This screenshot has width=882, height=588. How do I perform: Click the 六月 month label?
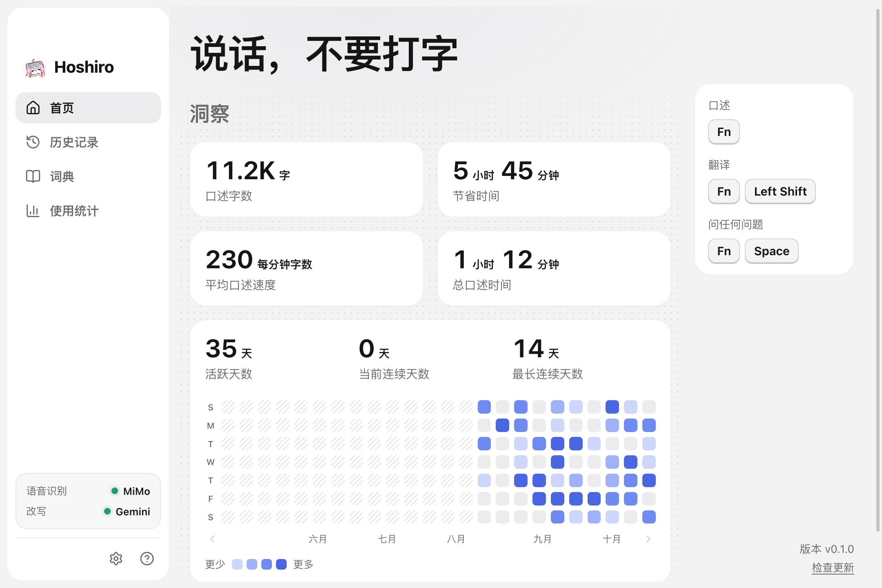(318, 539)
